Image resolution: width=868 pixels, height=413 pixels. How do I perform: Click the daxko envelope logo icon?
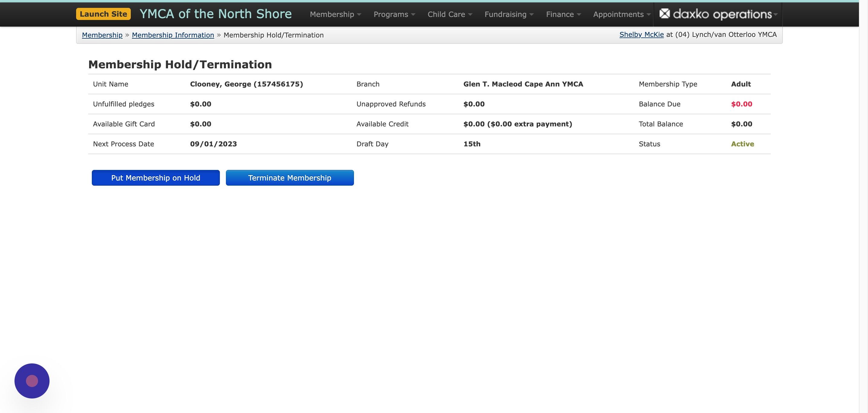pyautogui.click(x=664, y=14)
